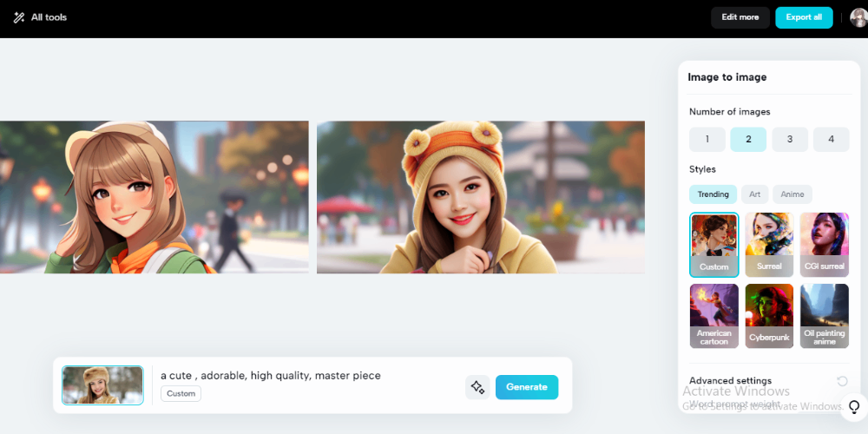This screenshot has width=868, height=434.
Task: Click the Image to image panel title
Action: point(727,77)
